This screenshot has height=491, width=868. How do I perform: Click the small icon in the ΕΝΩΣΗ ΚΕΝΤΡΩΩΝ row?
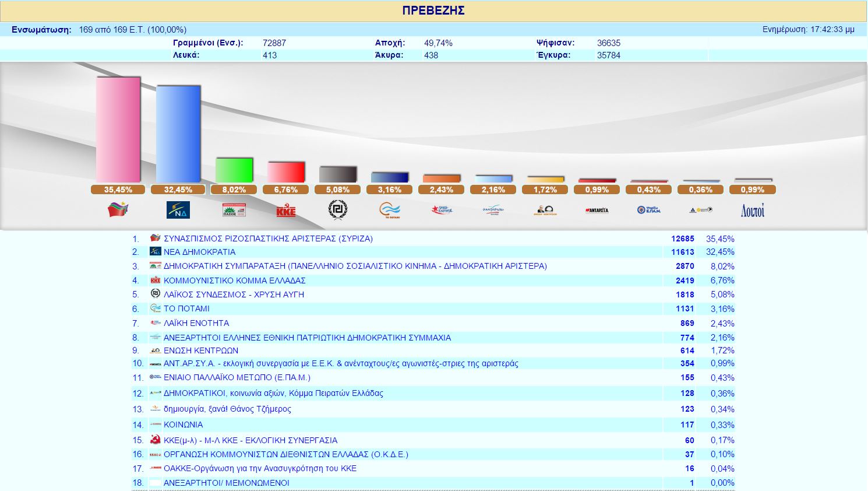[x=155, y=350]
